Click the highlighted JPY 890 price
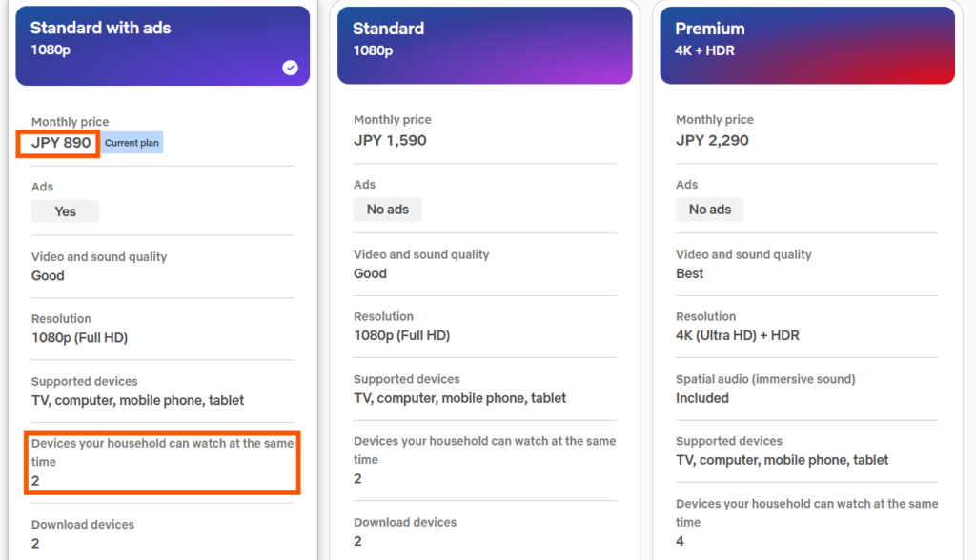976x560 pixels. (x=60, y=144)
